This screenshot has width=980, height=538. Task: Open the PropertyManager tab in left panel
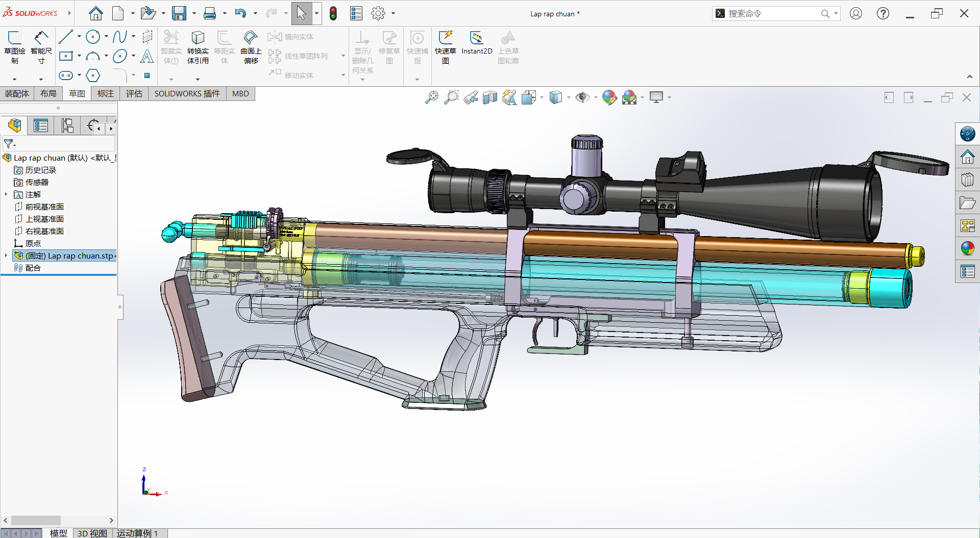(x=41, y=125)
